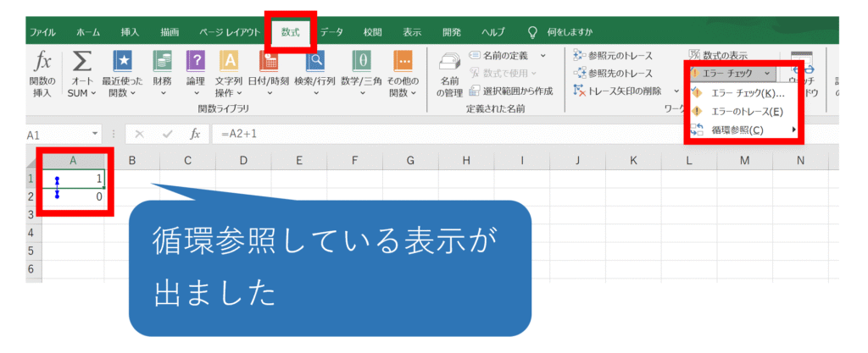Viewport: 868px width, 353px height.
Task: Select cell A1 with value 1
Action: [x=74, y=179]
